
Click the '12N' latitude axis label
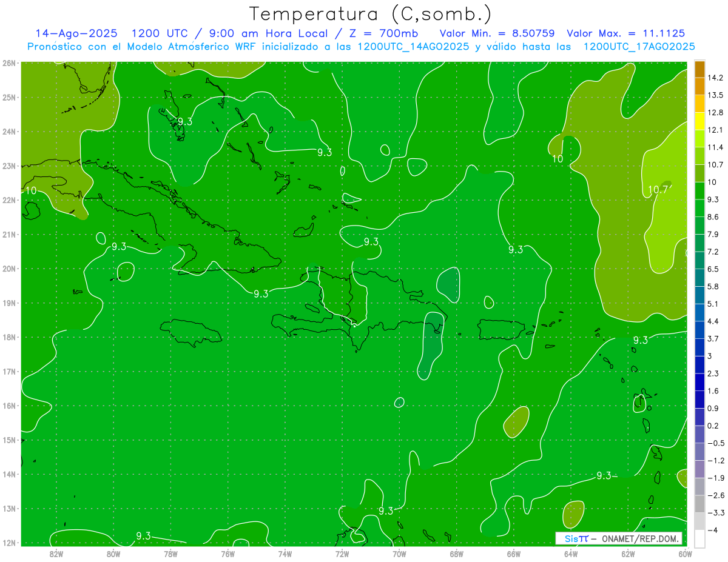(x=9, y=543)
